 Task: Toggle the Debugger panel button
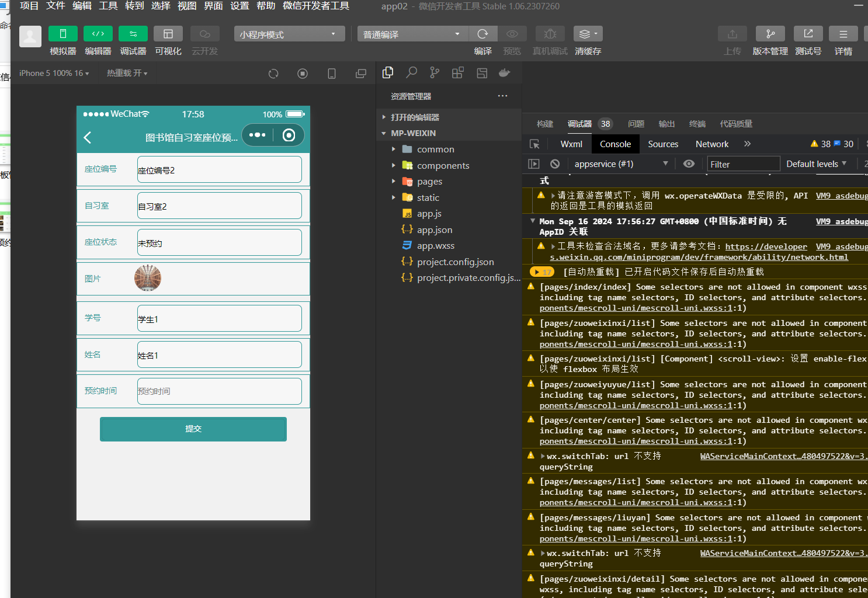point(133,34)
